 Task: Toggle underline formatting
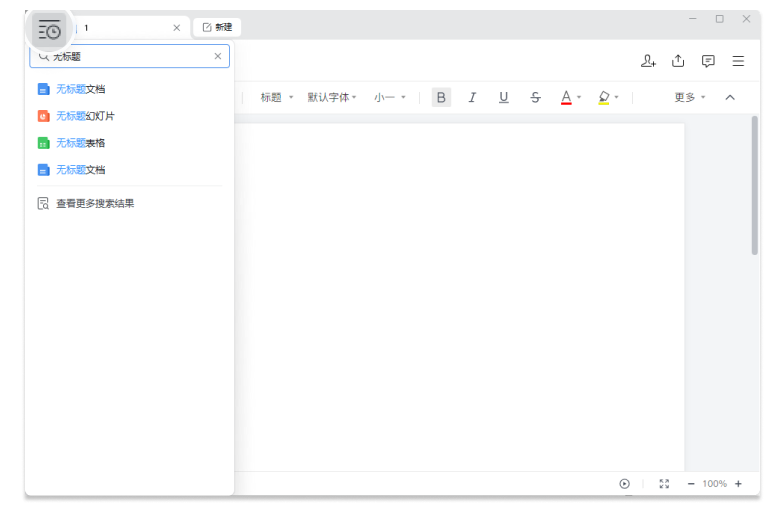503,97
